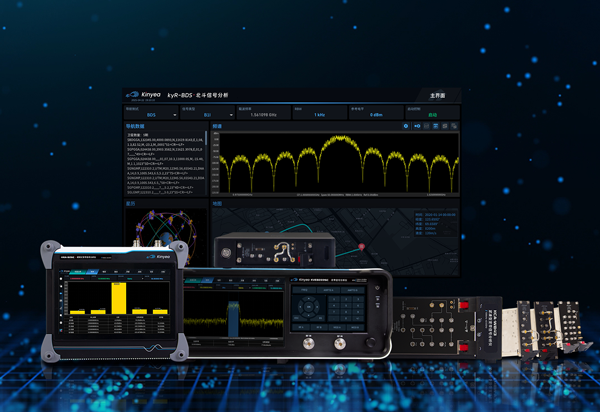600x412 pixels.
Task: Click the round blue first spectrum toolbar icon
Action: [x=406, y=126]
